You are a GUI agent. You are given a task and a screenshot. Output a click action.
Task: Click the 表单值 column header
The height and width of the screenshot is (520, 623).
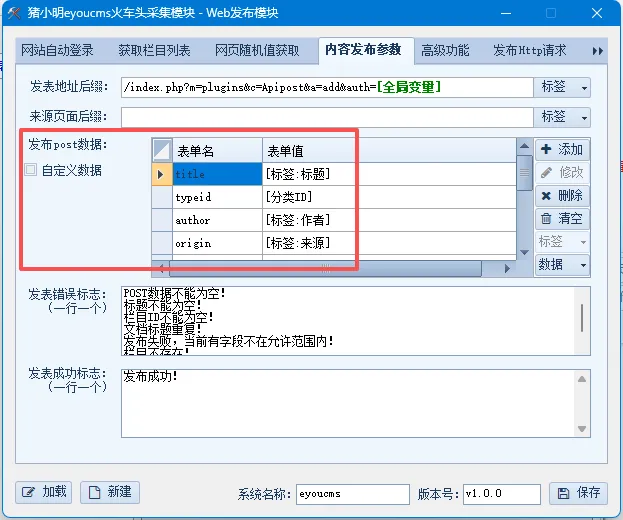pos(307,150)
